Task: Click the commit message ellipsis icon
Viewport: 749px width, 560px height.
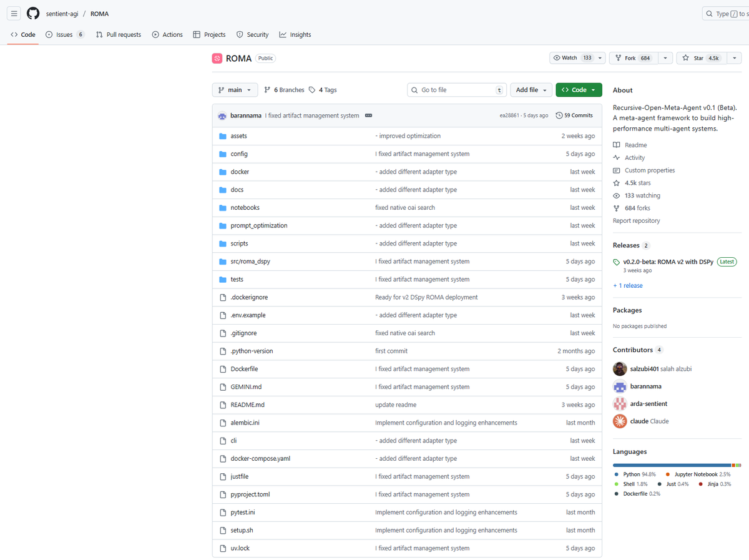Action: [368, 115]
